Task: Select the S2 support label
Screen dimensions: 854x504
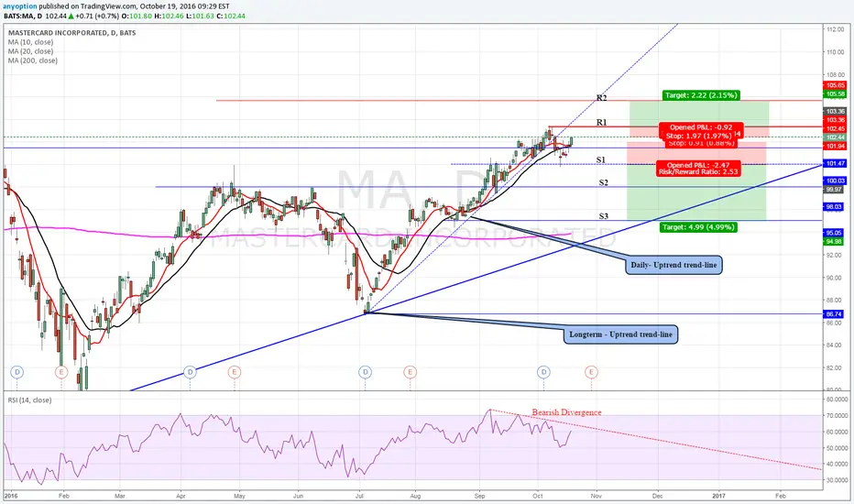Action: 604,183
